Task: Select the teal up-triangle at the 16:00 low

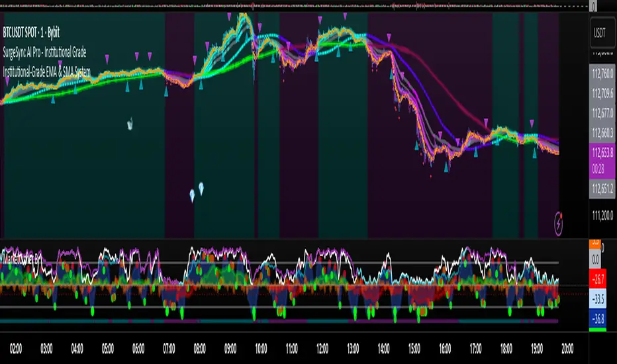Action: [x=447, y=167]
